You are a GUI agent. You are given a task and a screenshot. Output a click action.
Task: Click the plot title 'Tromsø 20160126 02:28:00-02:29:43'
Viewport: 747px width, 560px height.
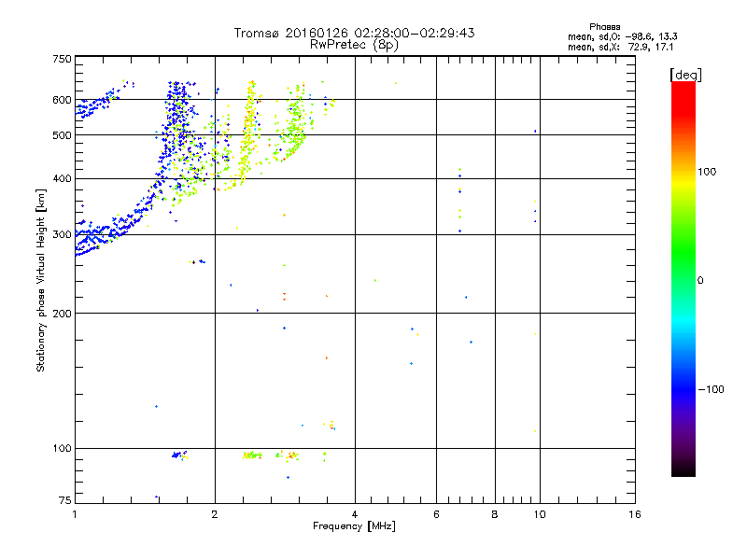[354, 33]
